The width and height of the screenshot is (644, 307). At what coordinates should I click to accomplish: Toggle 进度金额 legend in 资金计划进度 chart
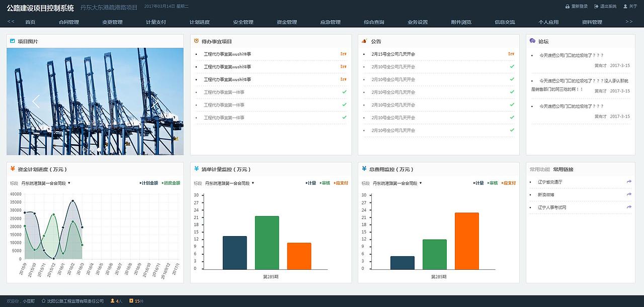171,183
